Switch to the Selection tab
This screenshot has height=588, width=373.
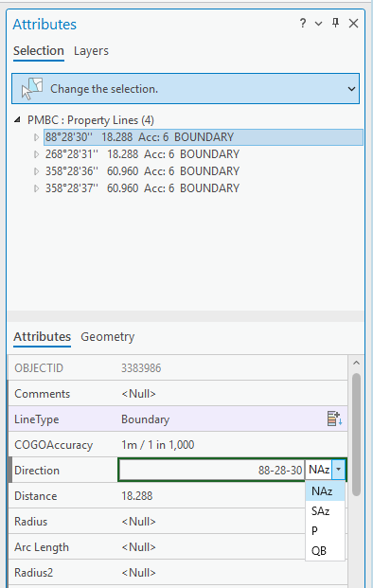click(x=39, y=51)
